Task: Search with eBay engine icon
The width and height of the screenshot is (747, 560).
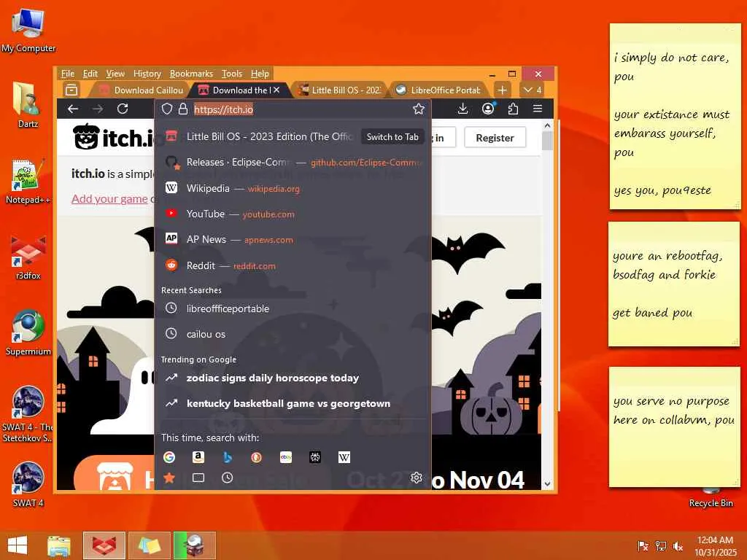Action: point(286,457)
